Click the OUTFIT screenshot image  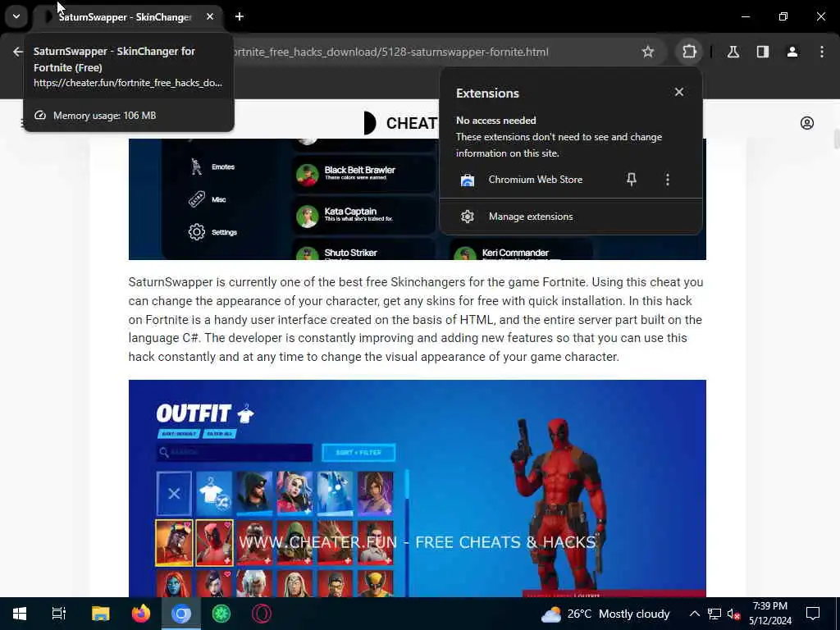(418, 488)
